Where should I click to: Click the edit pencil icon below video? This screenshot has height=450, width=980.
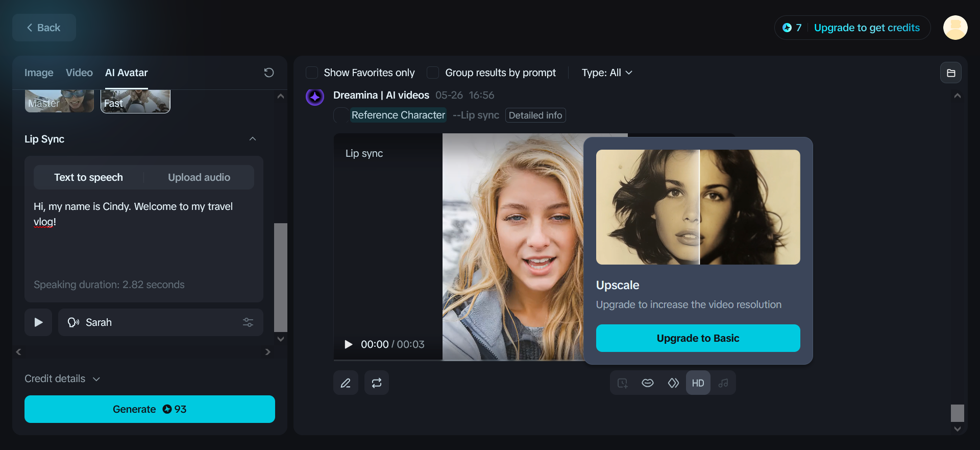pos(346,383)
